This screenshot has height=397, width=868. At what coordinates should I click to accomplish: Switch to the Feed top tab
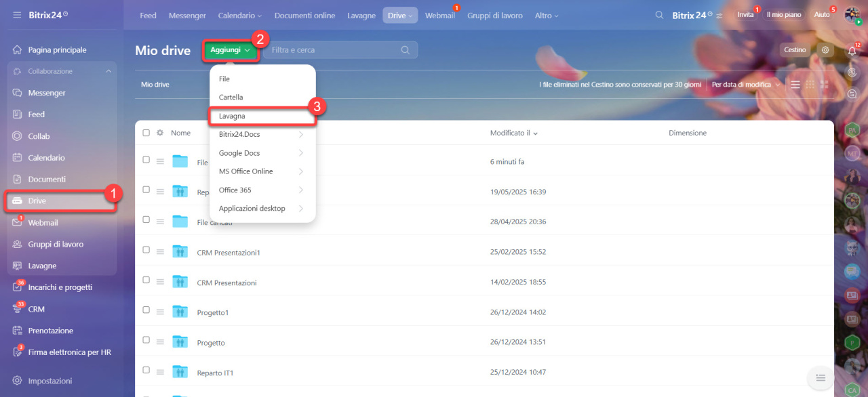(x=148, y=15)
